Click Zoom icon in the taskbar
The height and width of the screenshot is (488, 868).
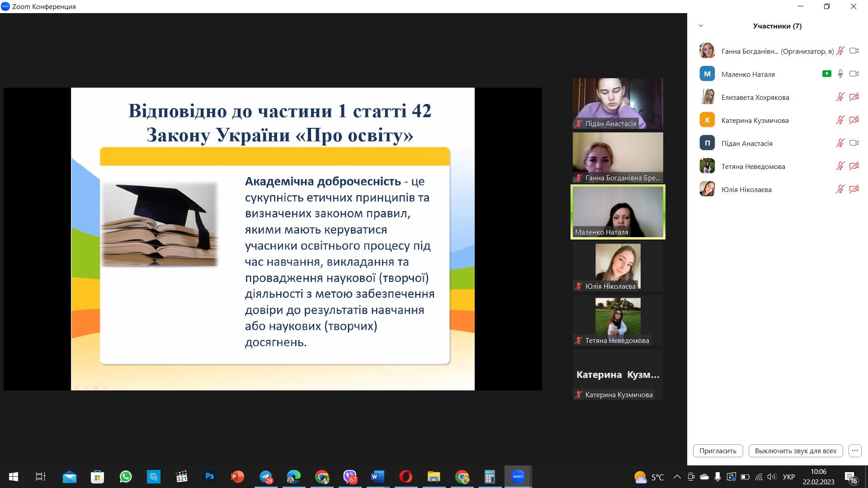[x=518, y=477]
